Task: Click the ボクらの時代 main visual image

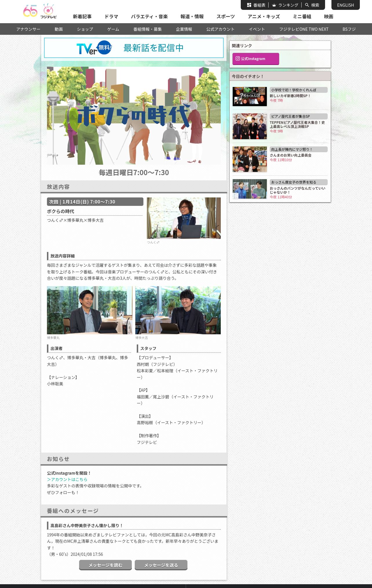Action: point(134,116)
